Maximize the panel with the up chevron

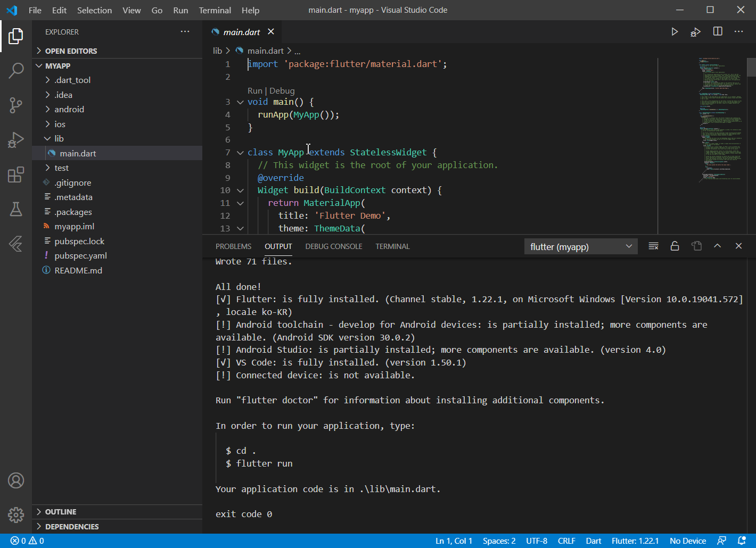[717, 246]
